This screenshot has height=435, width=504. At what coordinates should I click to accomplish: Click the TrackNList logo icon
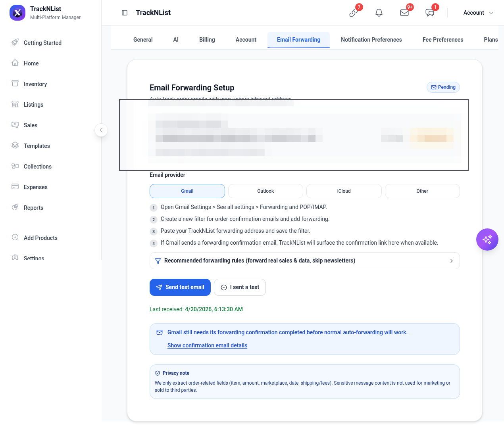(17, 13)
